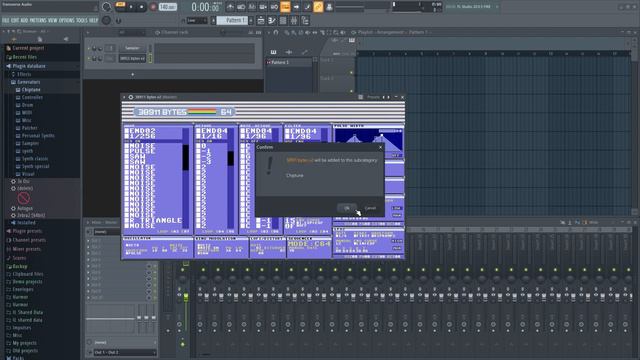This screenshot has height=360, width=640.
Task: Open the PATTERNS menu
Action: click(38, 20)
